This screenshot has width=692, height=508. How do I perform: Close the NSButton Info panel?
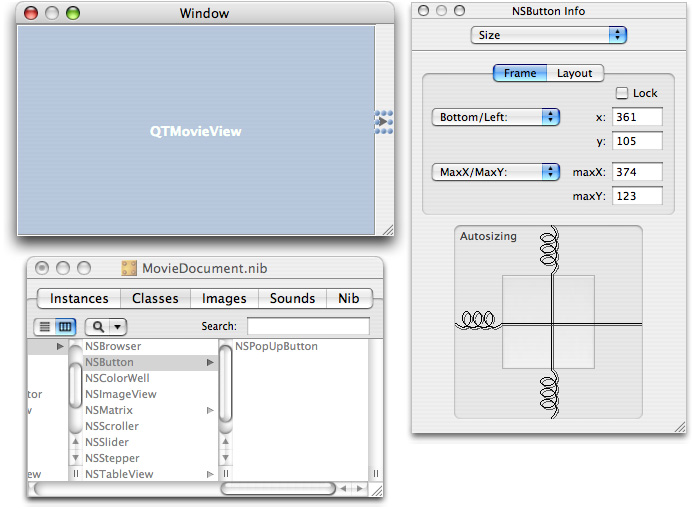(x=423, y=11)
